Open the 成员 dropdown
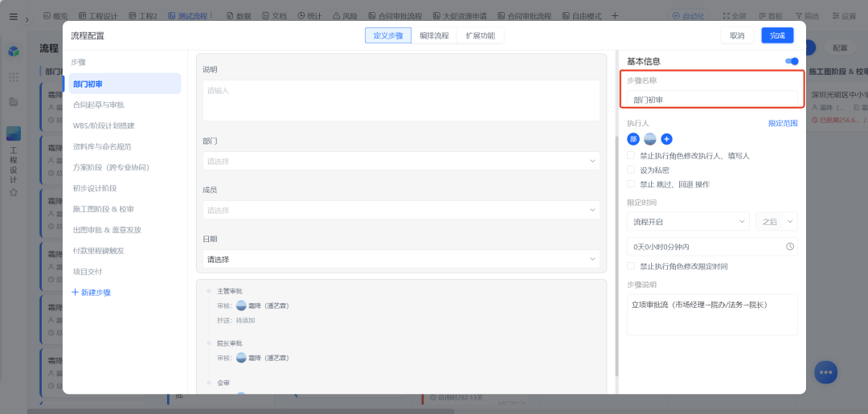The image size is (868, 414). [401, 211]
